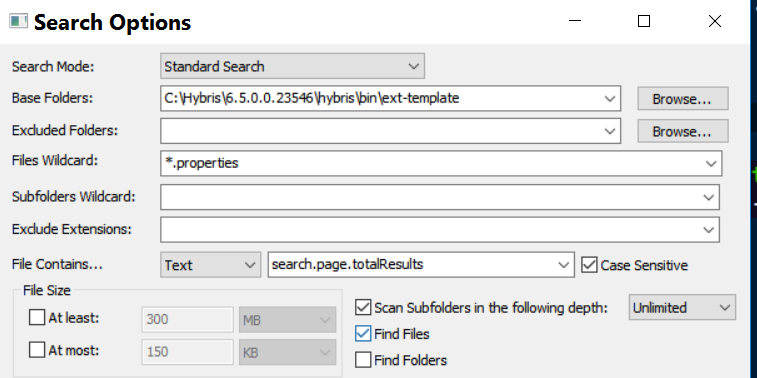Uncheck Scan Subfolders in the following depth
Viewport: 757px width, 378px height.
pyautogui.click(x=363, y=308)
